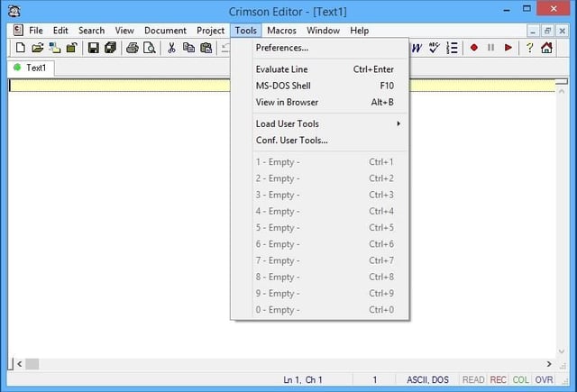Image resolution: width=577 pixels, height=392 pixels.
Task: Open the View menu
Action: pyautogui.click(x=124, y=31)
